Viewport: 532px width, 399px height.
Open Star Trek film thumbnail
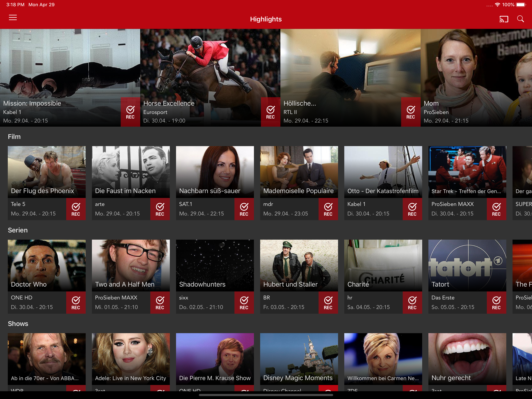pyautogui.click(x=467, y=172)
